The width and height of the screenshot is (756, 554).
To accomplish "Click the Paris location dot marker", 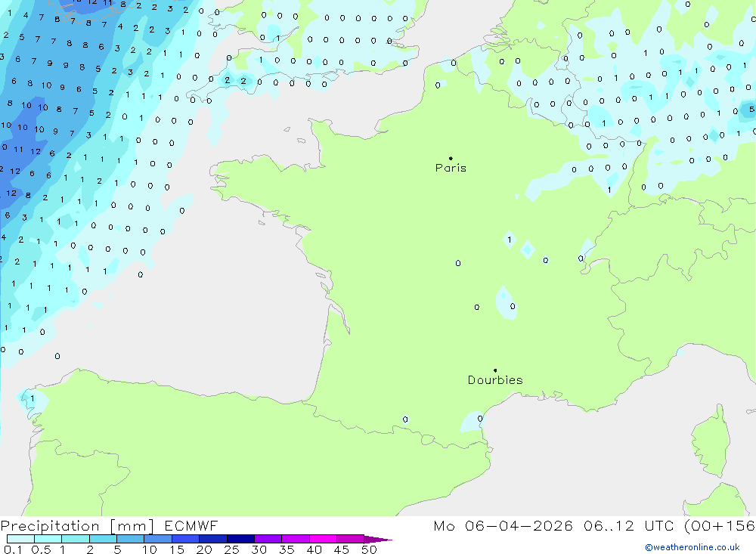I will (x=451, y=158).
